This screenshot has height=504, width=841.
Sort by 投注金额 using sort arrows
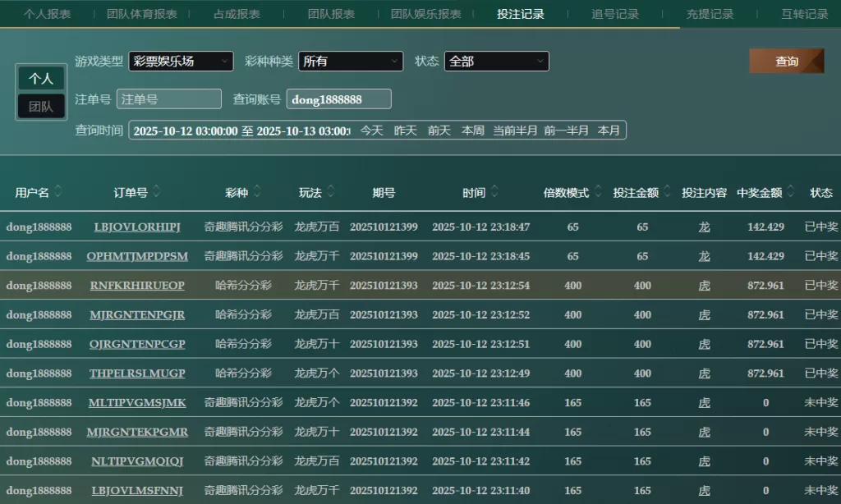(x=668, y=192)
